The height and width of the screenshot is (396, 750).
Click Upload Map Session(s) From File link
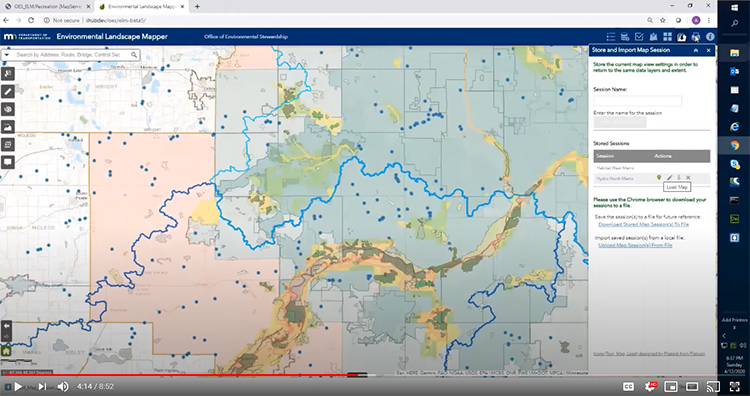point(635,245)
